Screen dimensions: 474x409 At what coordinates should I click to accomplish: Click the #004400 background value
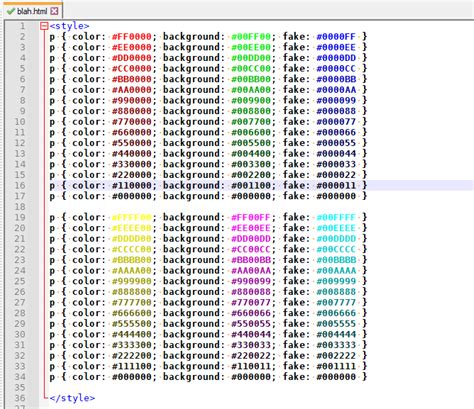coord(251,154)
